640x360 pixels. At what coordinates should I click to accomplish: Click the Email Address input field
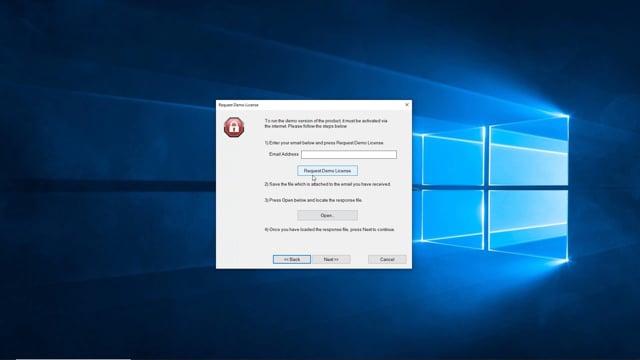pyautogui.click(x=349, y=154)
